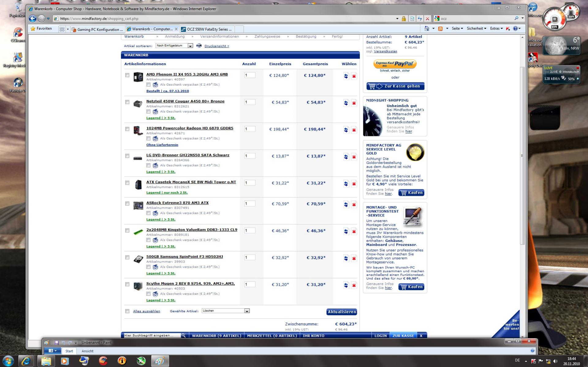Open Druckansicht link
Screen dimensions: 588x367
click(217, 46)
